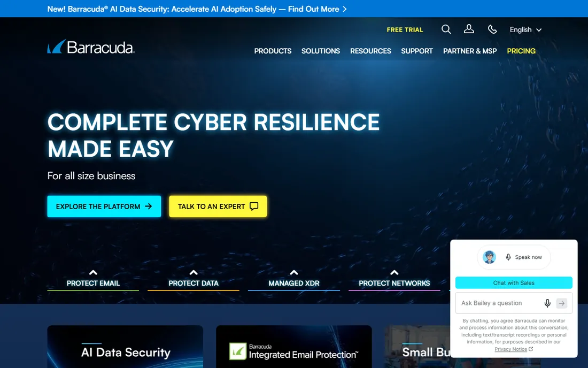This screenshot has height=368, width=588.
Task: Click the Barracuda logo
Action: [x=91, y=47]
